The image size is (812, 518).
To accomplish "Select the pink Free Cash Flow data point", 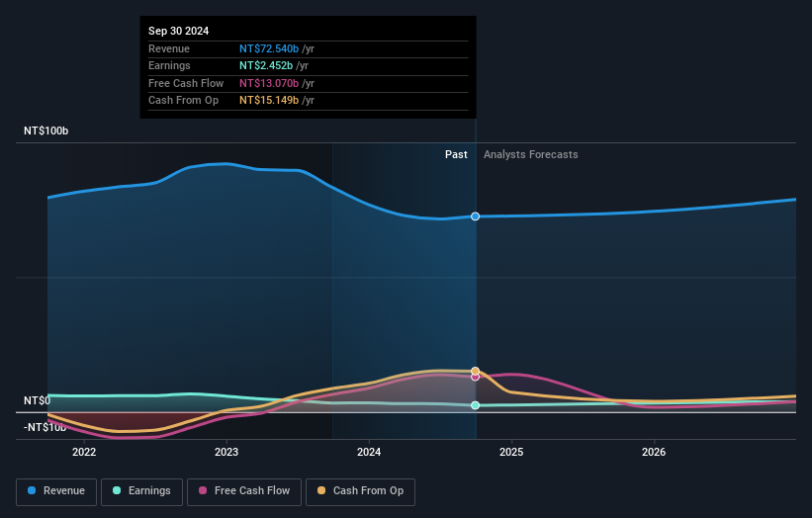I will (475, 378).
